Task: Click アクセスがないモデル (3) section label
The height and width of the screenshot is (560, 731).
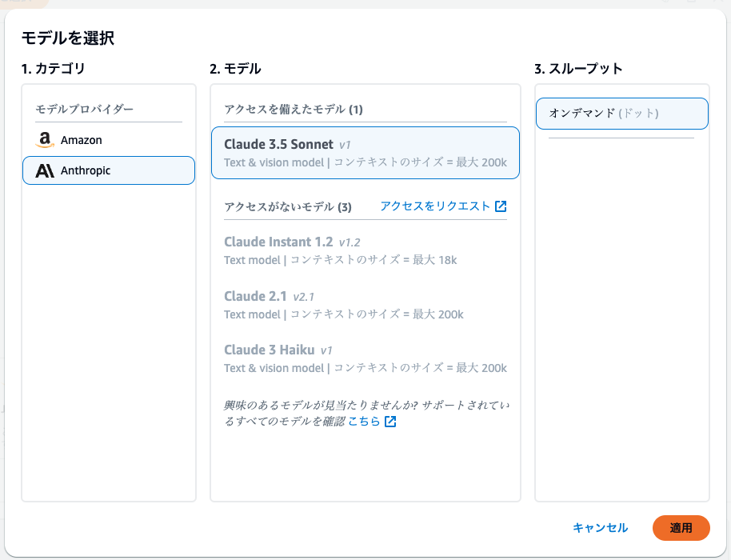Action: tap(288, 206)
